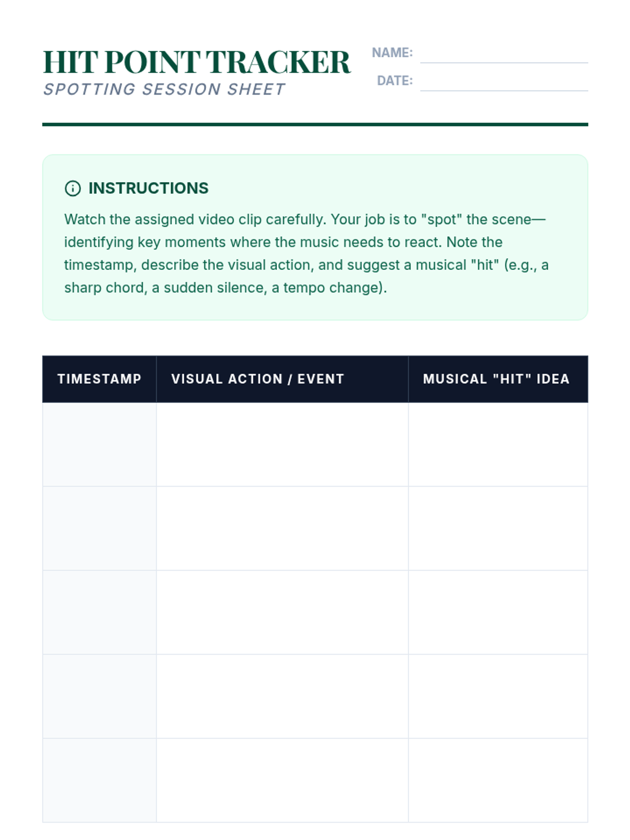Select the first row Timestamp cell
The image size is (630, 840).
coord(99,444)
